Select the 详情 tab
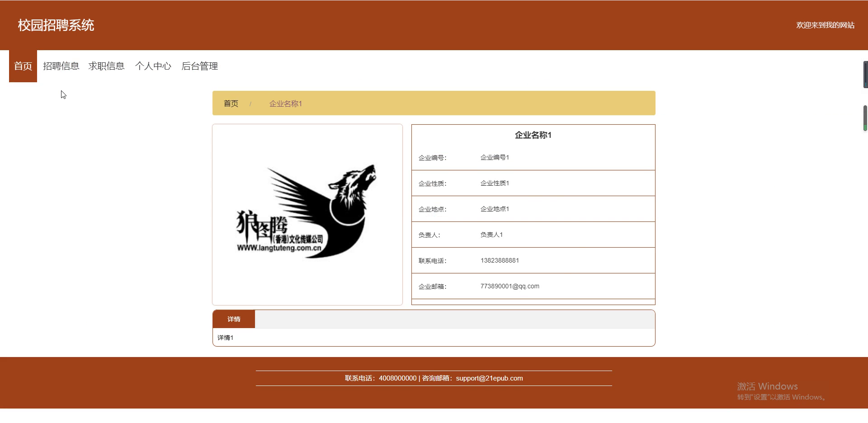The height and width of the screenshot is (423, 868). coord(234,319)
